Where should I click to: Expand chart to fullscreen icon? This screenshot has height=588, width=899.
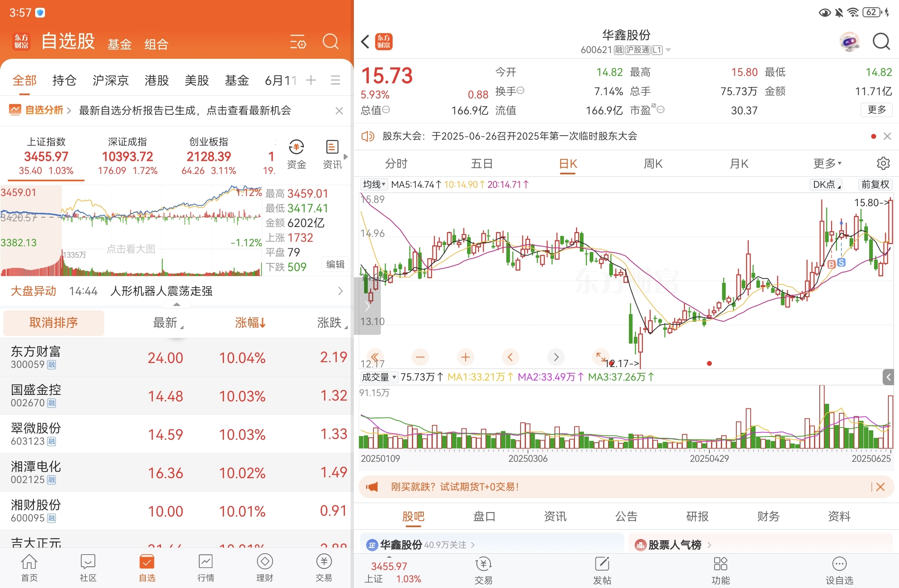pyautogui.click(x=601, y=357)
